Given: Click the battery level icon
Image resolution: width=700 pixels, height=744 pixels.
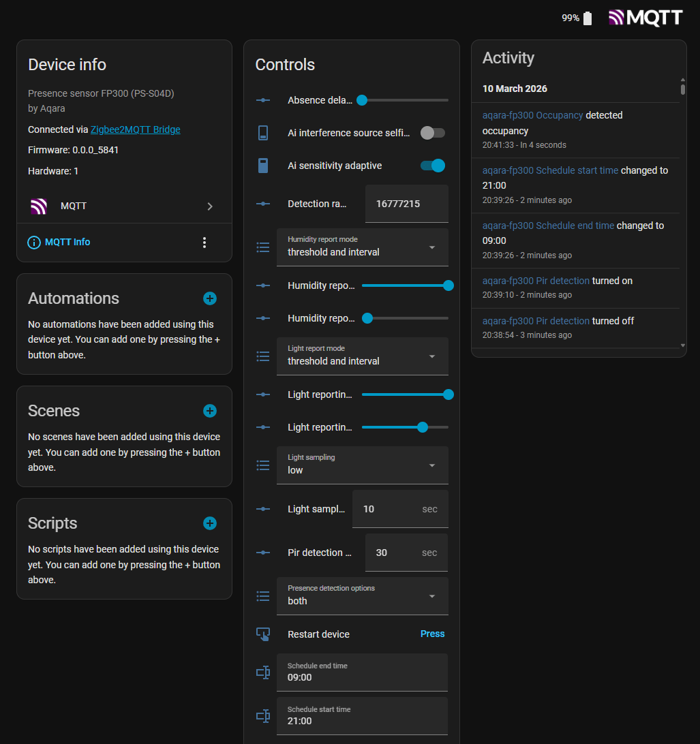Looking at the screenshot, I should [x=588, y=18].
